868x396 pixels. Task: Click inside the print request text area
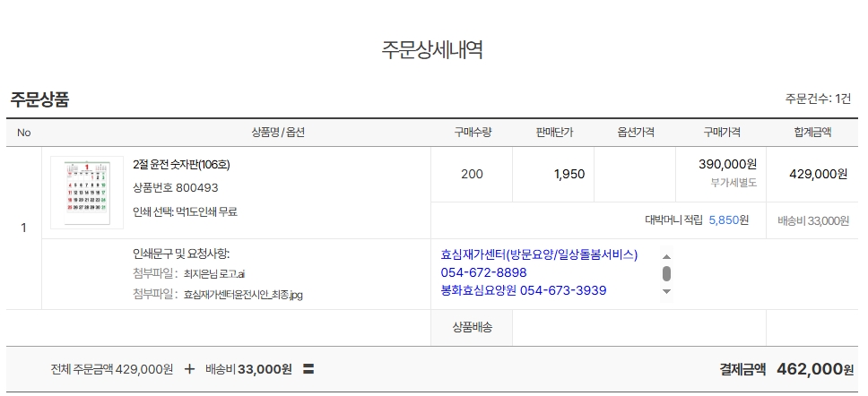(x=547, y=272)
